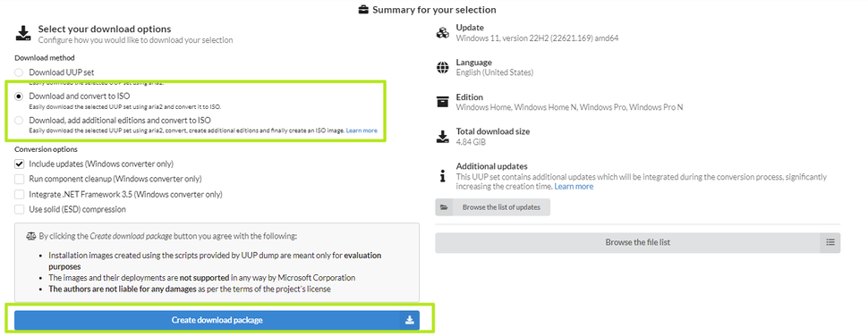Click the download icon next to Select your download options

click(22, 34)
